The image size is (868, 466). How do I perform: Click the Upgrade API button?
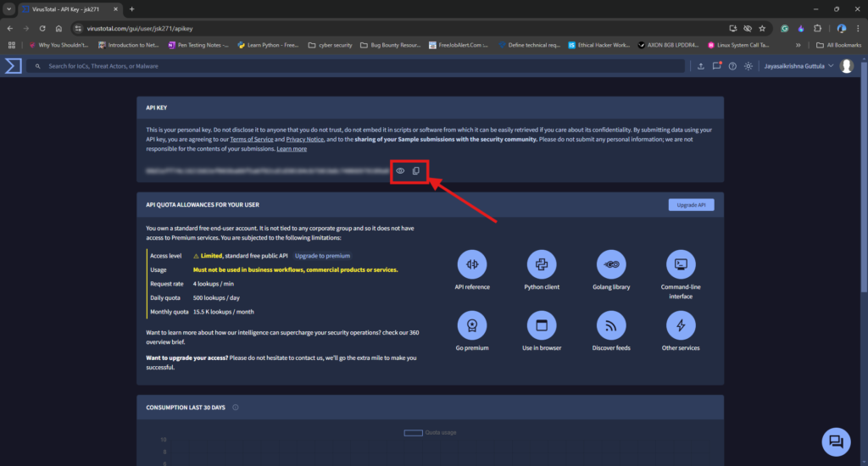[691, 205]
